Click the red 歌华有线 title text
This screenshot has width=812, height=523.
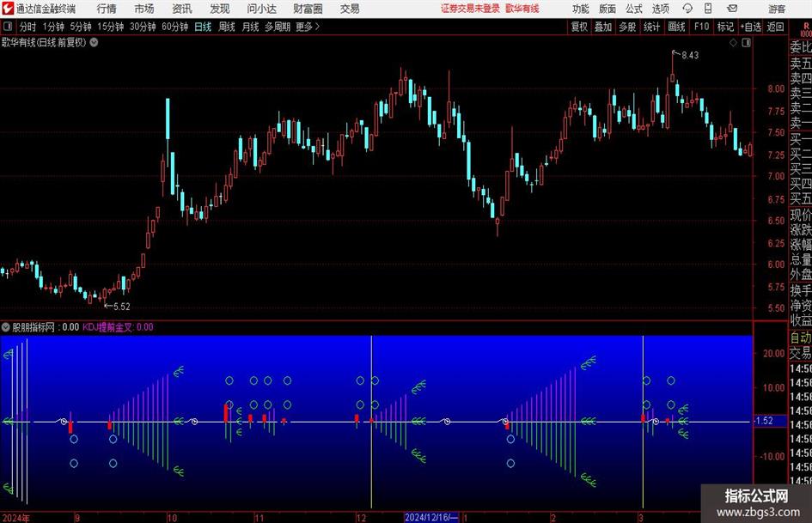pos(522,9)
